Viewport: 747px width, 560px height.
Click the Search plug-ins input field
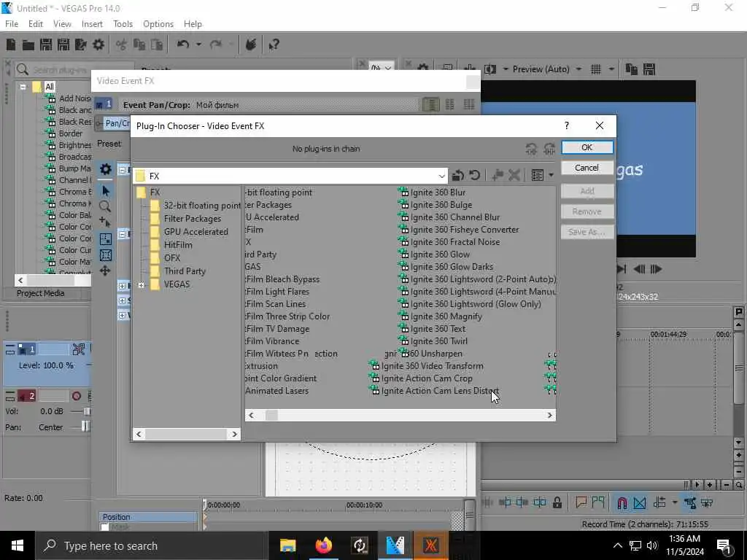point(74,70)
